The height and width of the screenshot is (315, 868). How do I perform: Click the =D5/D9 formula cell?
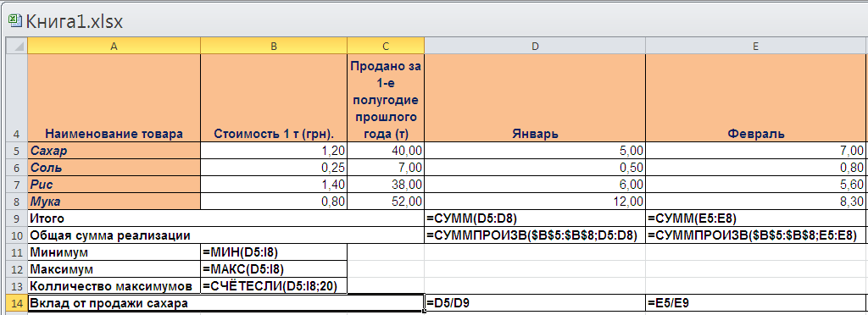click(x=535, y=303)
